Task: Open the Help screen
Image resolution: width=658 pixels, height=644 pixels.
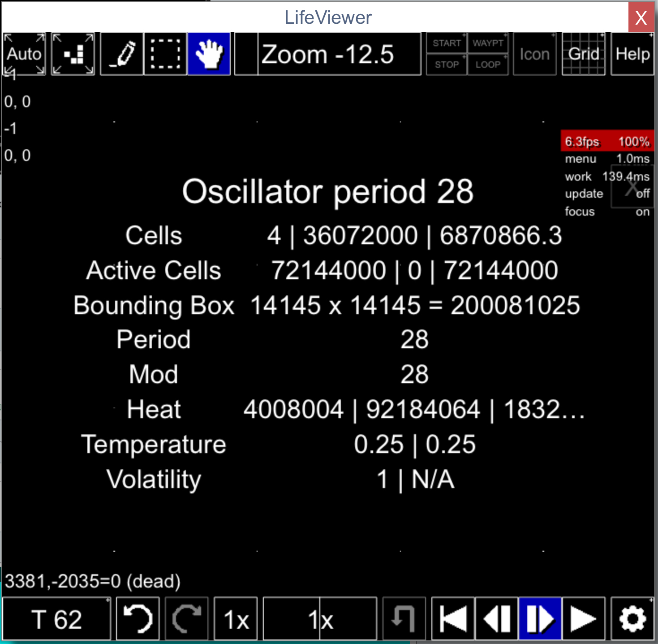Action: pos(632,54)
